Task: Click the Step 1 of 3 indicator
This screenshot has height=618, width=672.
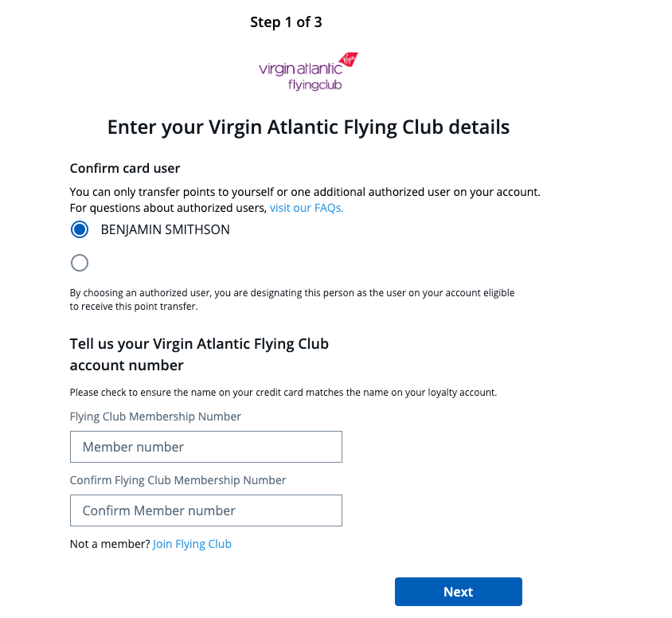Action: tap(286, 22)
